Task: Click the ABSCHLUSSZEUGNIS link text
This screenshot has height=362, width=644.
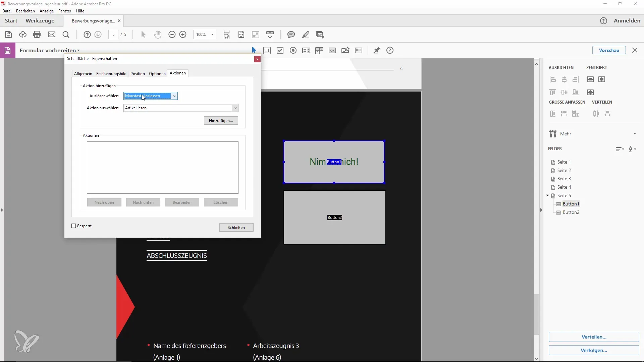Action: pos(177,256)
